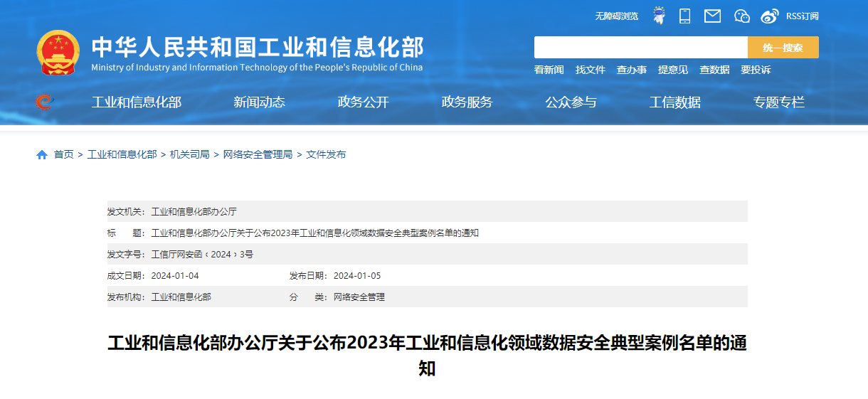Click the 无障碍浏览 accessibility link
Screen dimensions: 868x399
pos(617,16)
